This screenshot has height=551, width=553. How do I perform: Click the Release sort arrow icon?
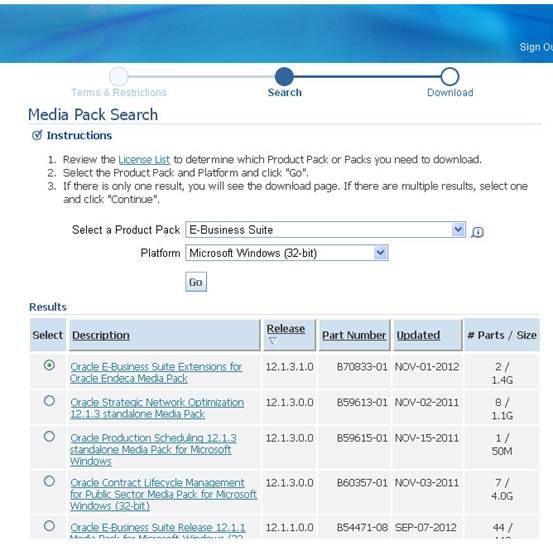tap(272, 341)
